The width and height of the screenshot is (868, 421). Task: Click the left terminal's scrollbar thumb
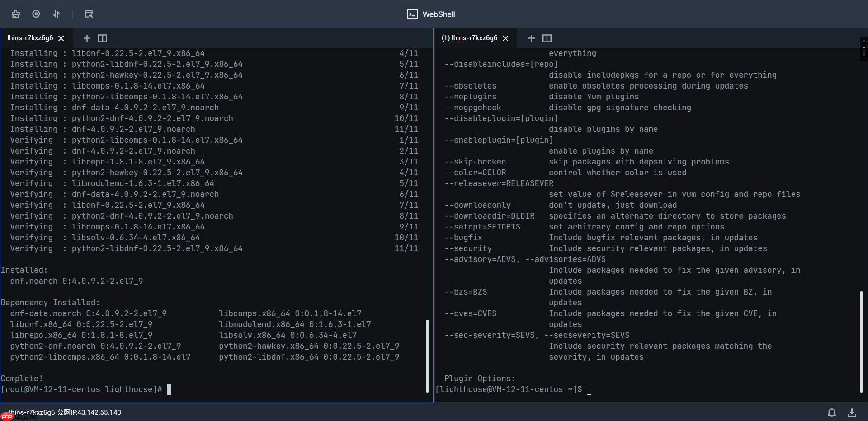point(427,356)
